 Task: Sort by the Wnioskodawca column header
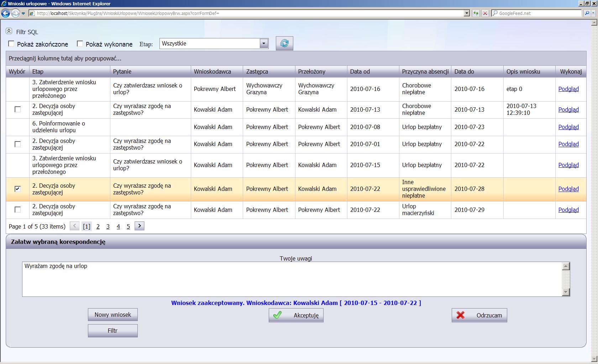click(212, 71)
